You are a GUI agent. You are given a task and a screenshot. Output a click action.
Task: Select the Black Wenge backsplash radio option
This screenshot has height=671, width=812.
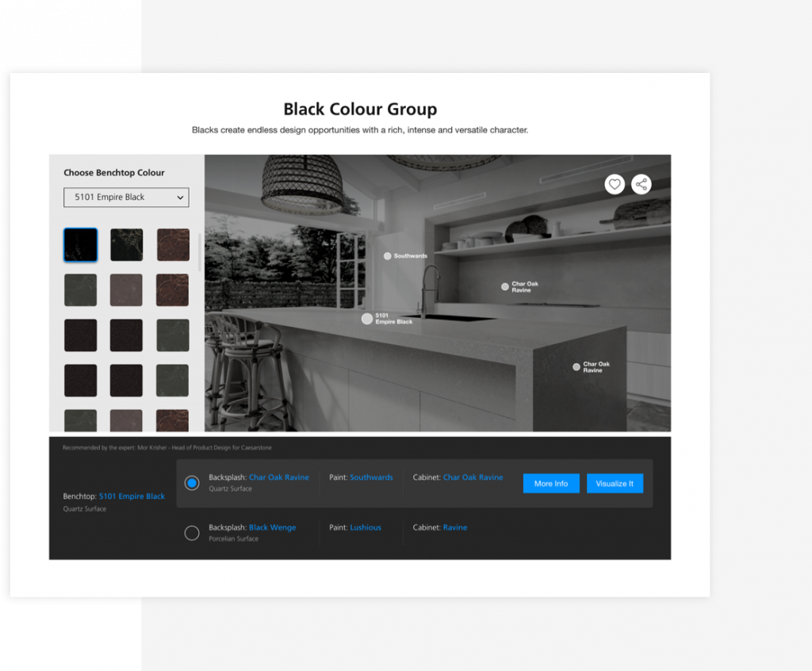192,533
